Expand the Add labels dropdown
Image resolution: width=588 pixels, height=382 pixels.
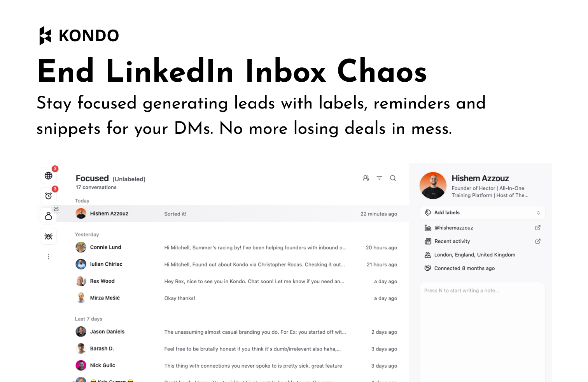(x=483, y=213)
